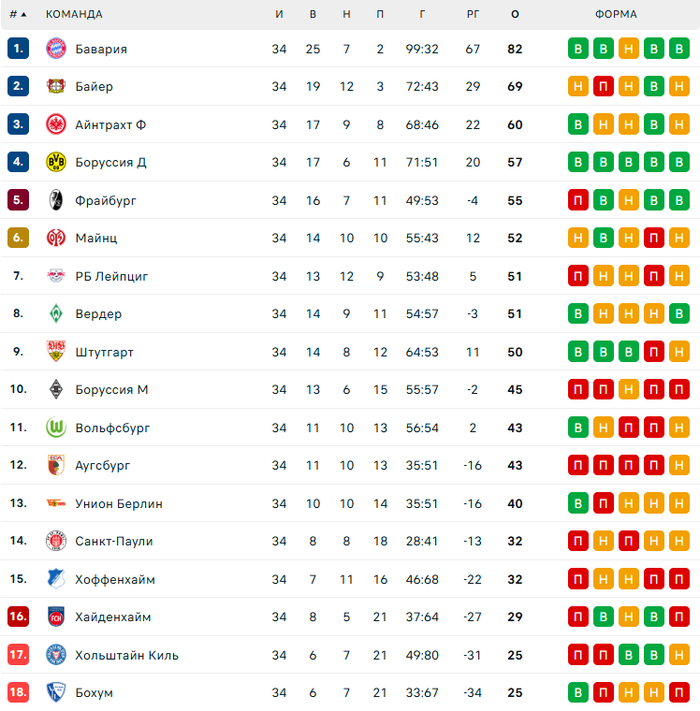The height and width of the screenshot is (711, 700).
Task: Click Байер's red П form badge
Action: click(603, 87)
